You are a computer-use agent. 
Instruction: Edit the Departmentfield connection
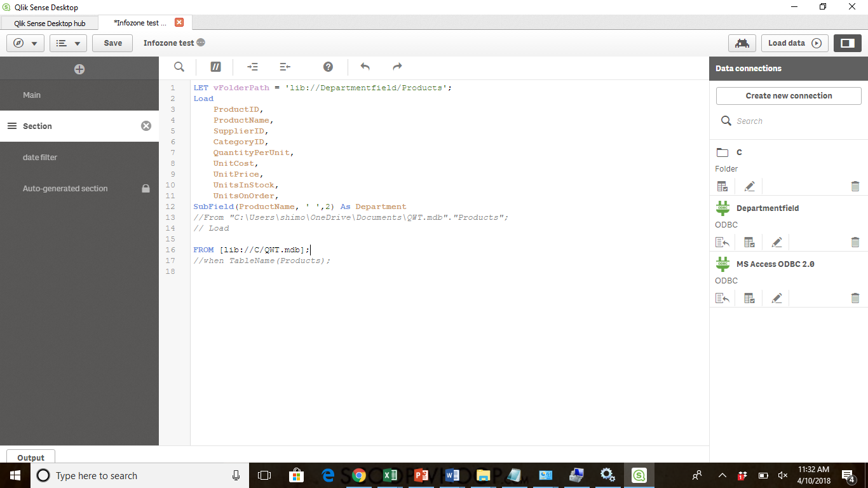(776, 242)
